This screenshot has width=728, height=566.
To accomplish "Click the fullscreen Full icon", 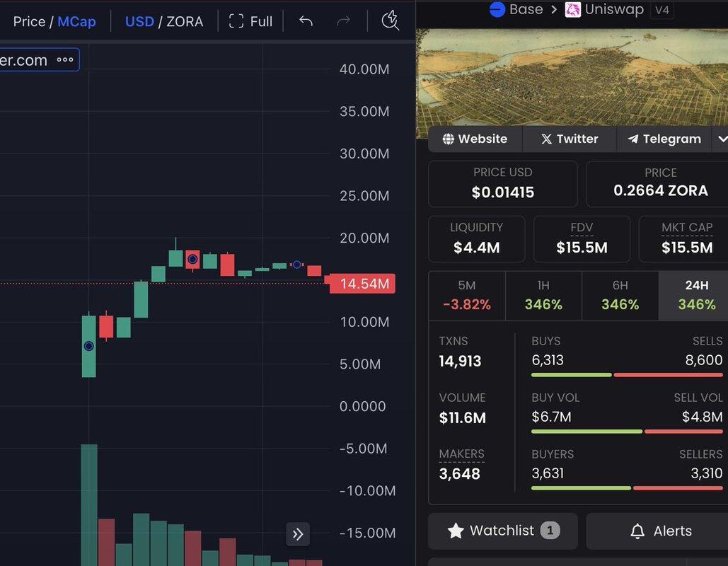I will 236,21.
